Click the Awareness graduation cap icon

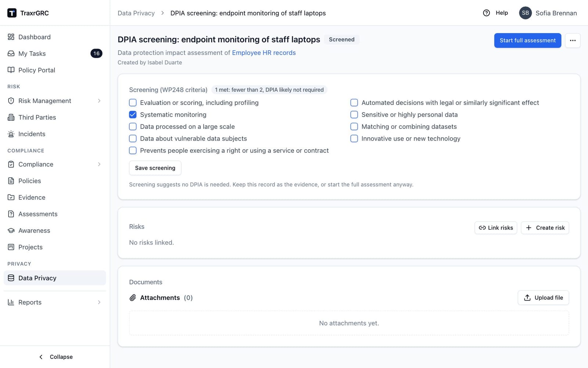click(11, 230)
